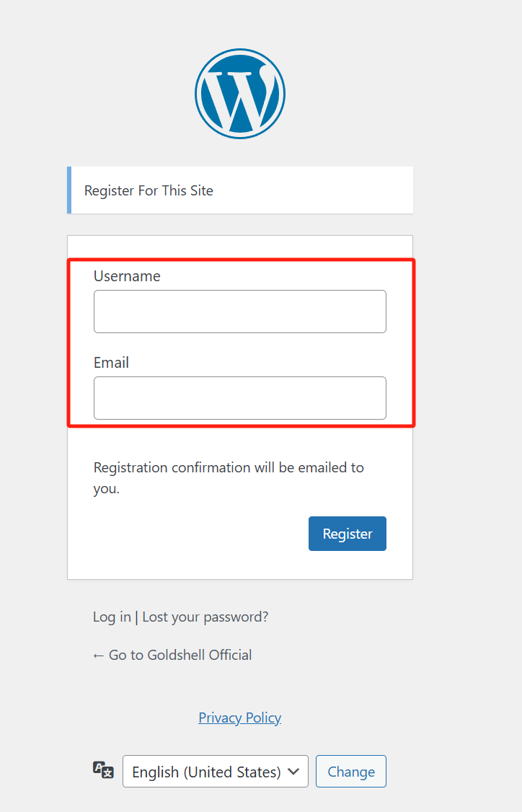Click the WordPress logo
522x812 pixels.
tap(240, 94)
